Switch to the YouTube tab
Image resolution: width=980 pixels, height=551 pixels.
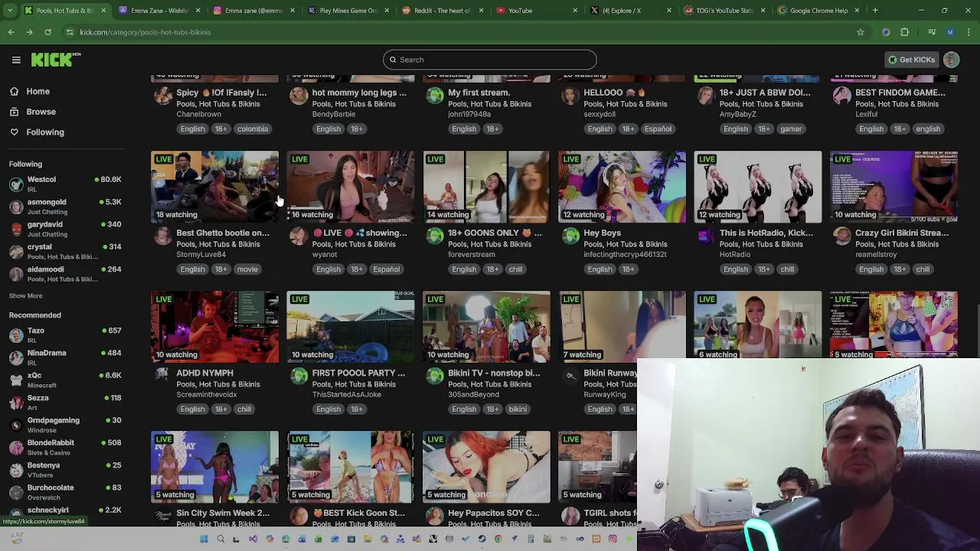[537, 11]
